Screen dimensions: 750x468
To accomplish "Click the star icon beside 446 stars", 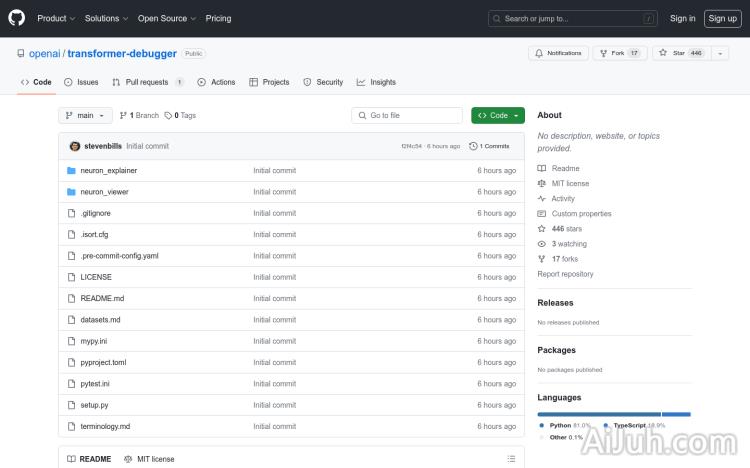I will pos(541,229).
